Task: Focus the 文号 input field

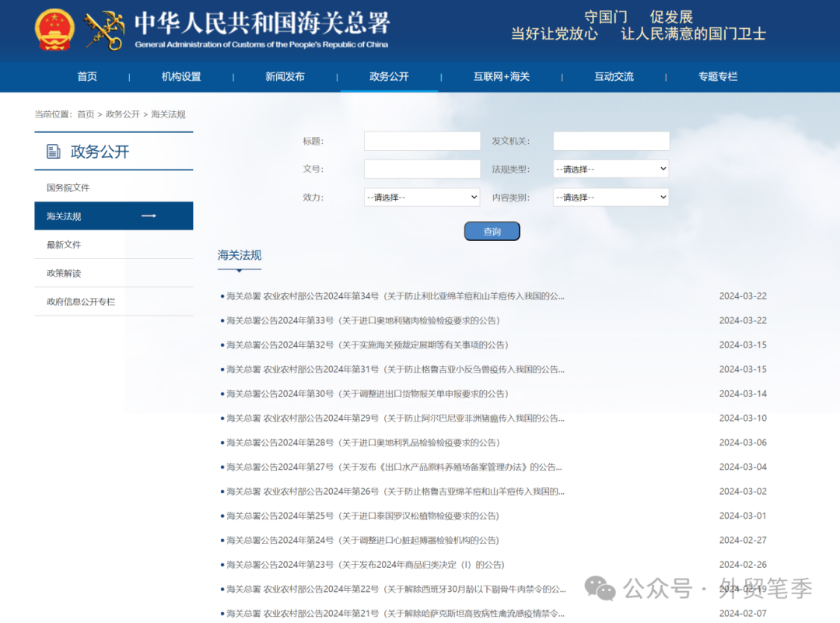Action: click(422, 170)
